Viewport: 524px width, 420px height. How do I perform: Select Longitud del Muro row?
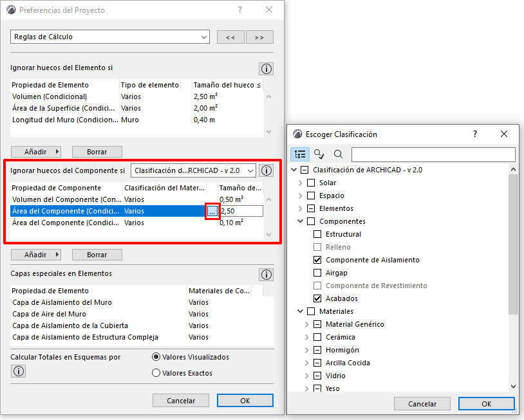click(x=137, y=120)
